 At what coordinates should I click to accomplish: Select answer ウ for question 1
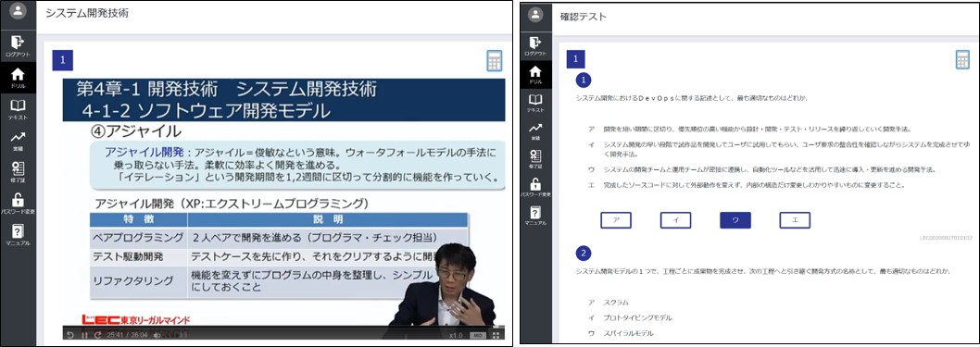(735, 220)
